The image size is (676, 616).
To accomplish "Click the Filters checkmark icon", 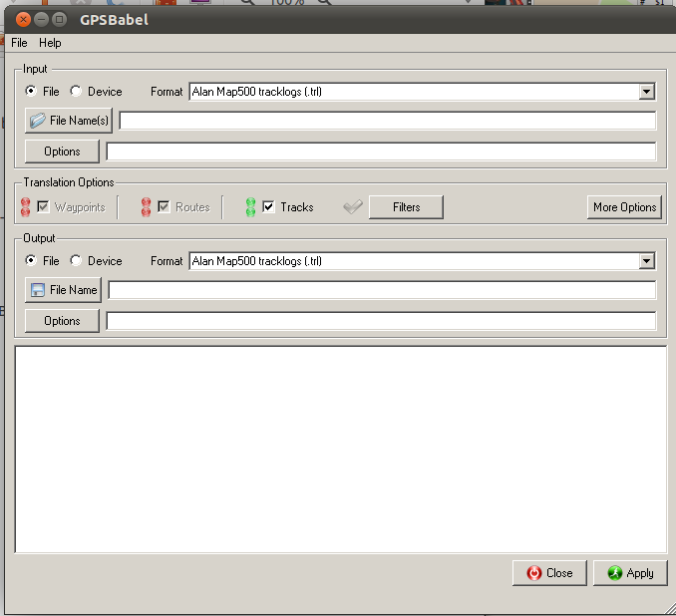I will coord(353,207).
